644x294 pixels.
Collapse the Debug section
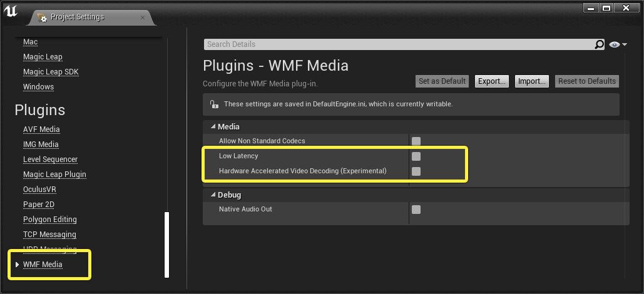(213, 195)
